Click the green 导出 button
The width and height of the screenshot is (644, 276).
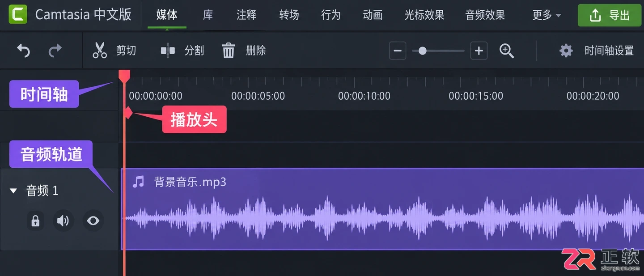tap(610, 16)
